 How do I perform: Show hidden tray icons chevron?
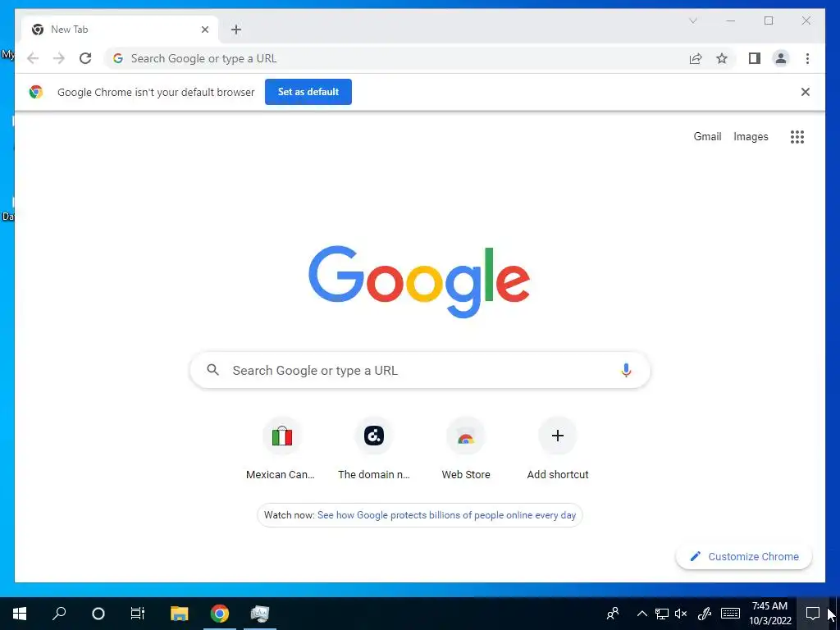(641, 614)
